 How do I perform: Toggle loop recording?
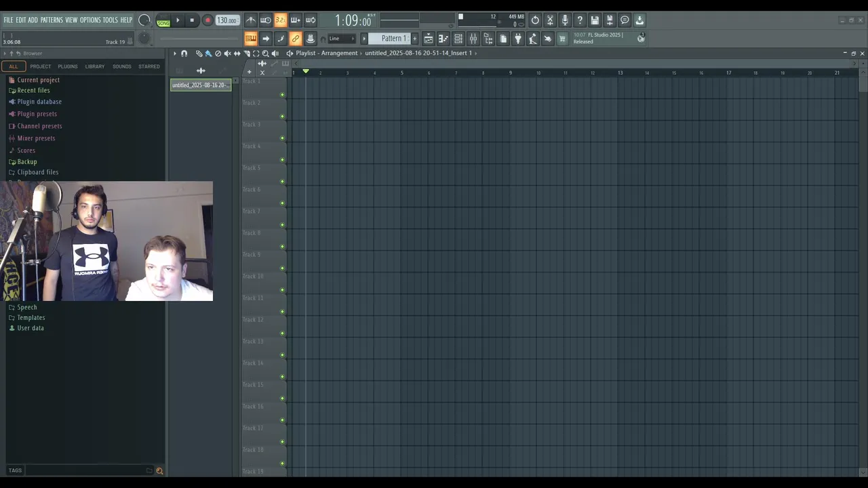point(311,20)
